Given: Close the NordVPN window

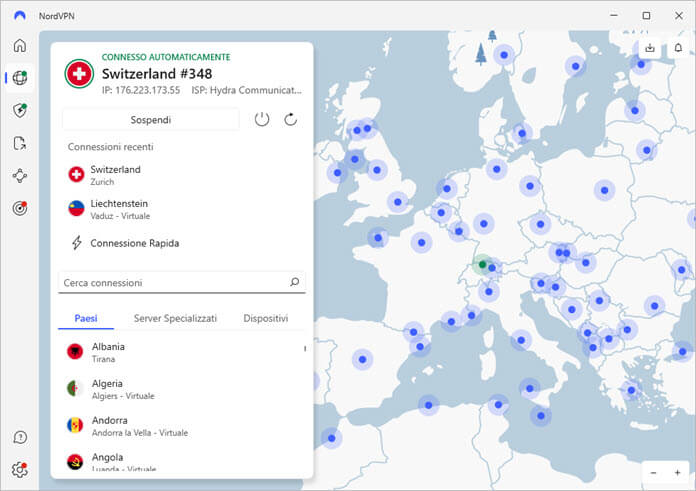Looking at the screenshot, I should (679, 15).
